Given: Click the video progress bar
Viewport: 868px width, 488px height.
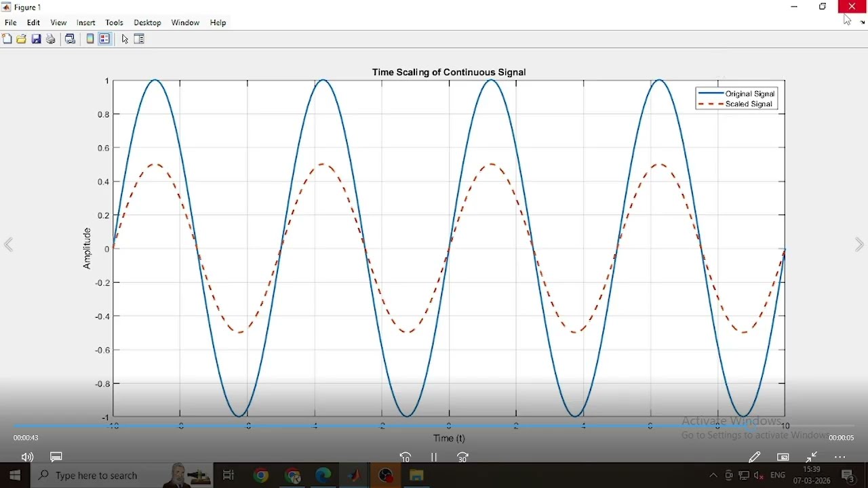Looking at the screenshot, I should pyautogui.click(x=434, y=426).
